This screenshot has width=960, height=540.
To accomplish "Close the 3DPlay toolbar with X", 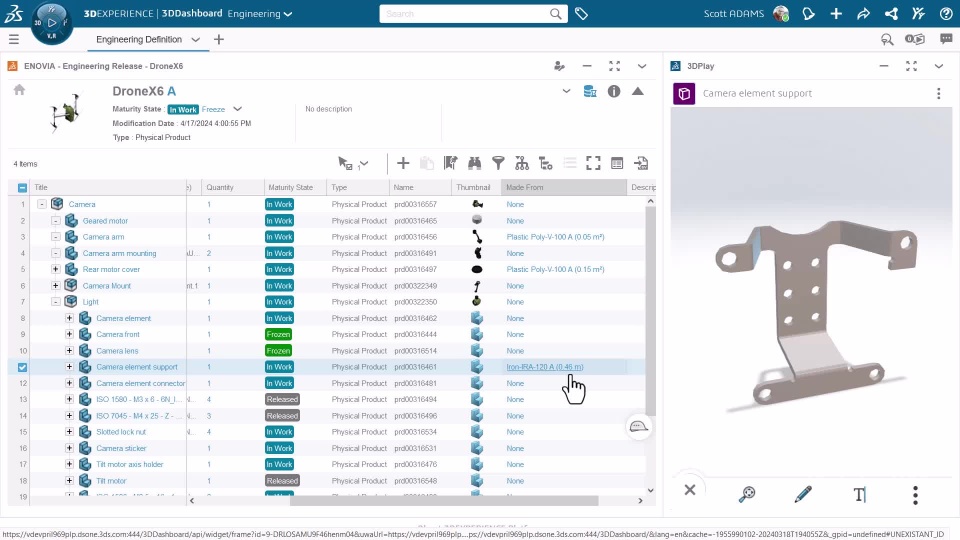I will click(x=690, y=490).
